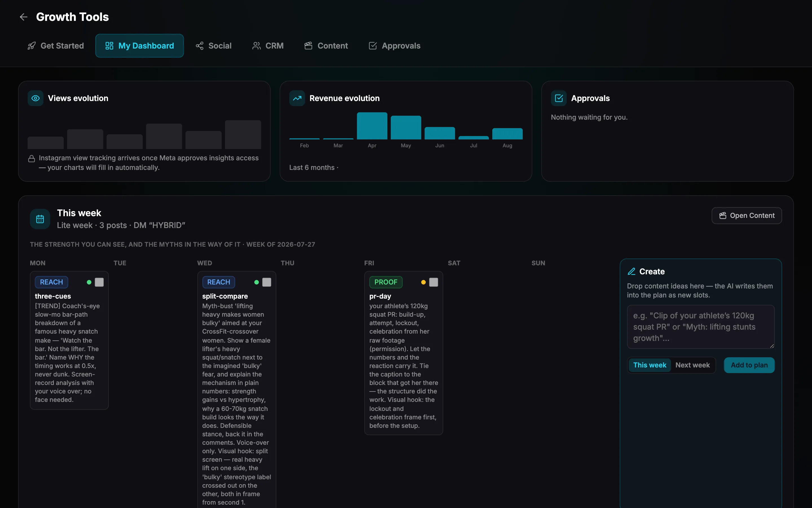Click the three-cues card title
This screenshot has width=812, height=508.
click(x=53, y=296)
